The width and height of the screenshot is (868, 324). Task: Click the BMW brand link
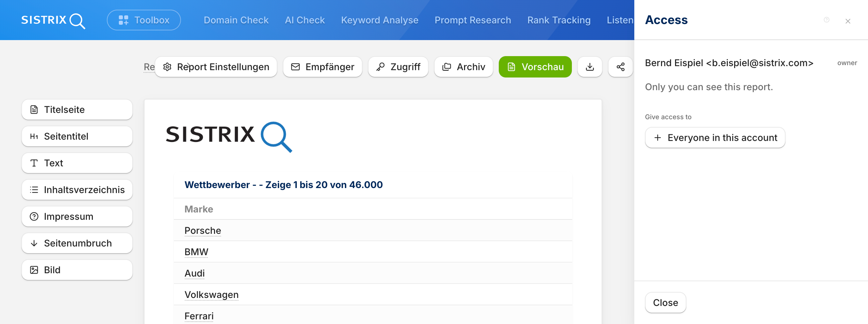tap(196, 252)
